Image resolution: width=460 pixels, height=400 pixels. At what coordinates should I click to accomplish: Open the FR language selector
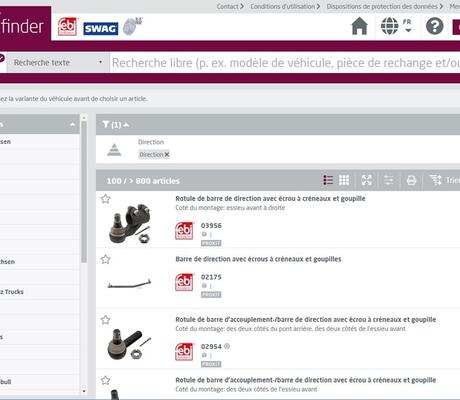click(397, 26)
